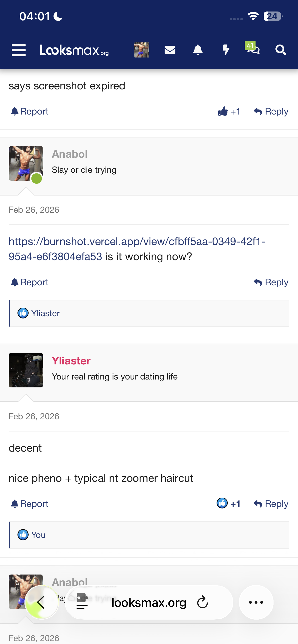Go to Looksmax.org home via logo
298x644 pixels.
74,50
